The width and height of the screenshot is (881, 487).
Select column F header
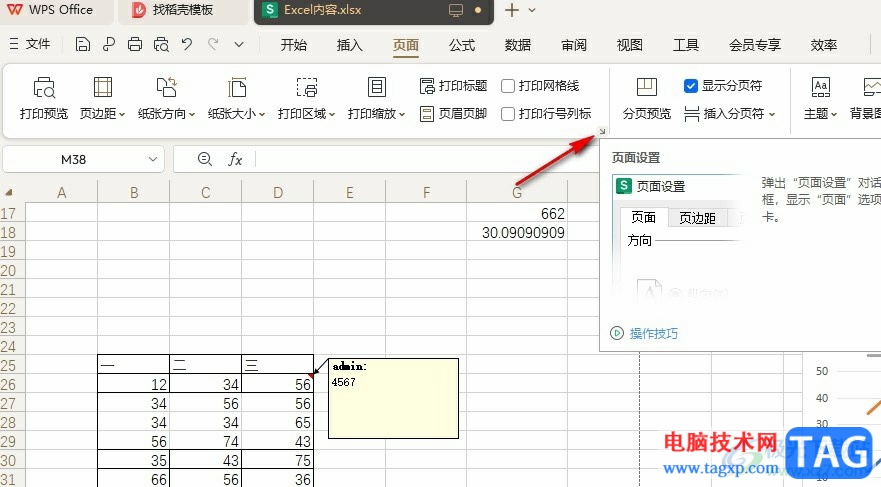pos(426,193)
